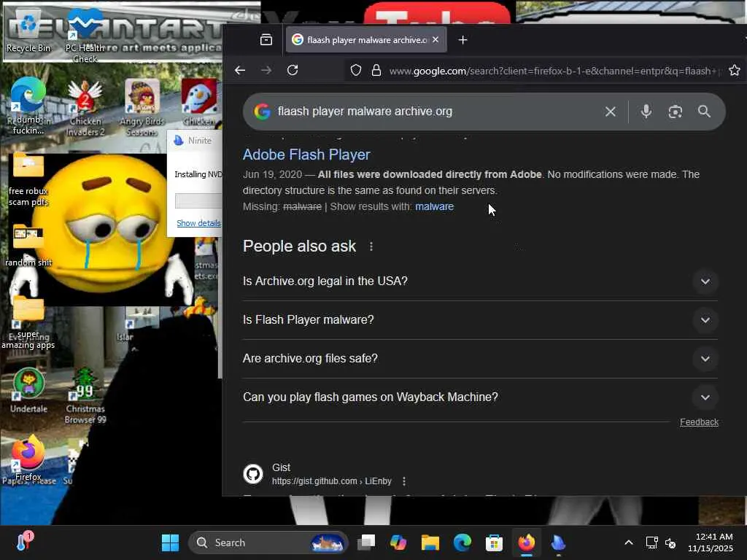This screenshot has width=747, height=560.
Task: Open the weather widget on taskbar
Action: tap(23, 542)
